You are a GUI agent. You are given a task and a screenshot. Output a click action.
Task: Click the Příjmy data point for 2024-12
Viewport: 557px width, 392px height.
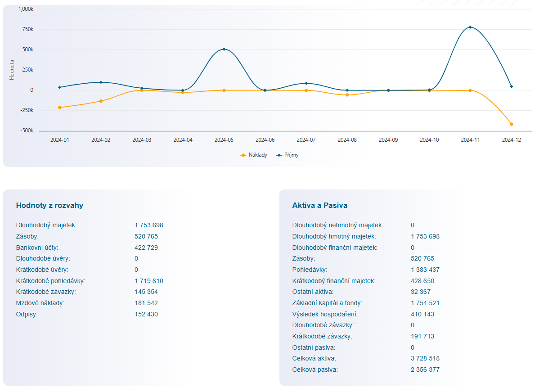511,86
